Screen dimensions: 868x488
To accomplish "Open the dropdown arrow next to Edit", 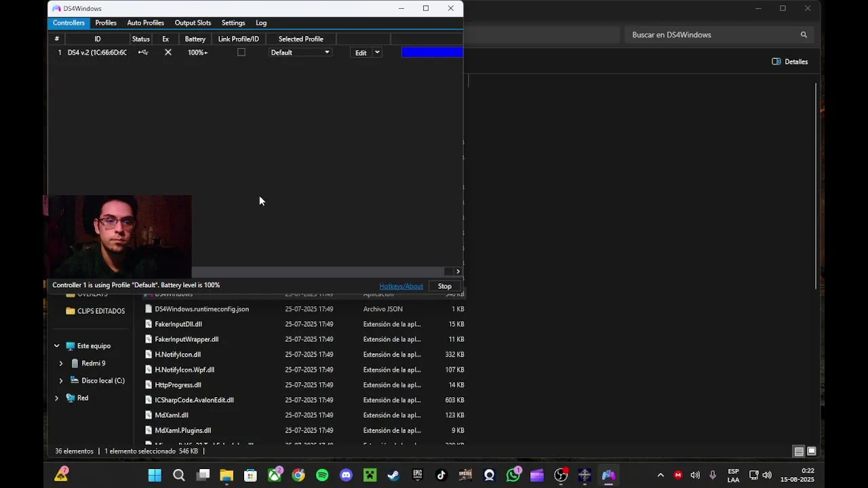I will [377, 52].
